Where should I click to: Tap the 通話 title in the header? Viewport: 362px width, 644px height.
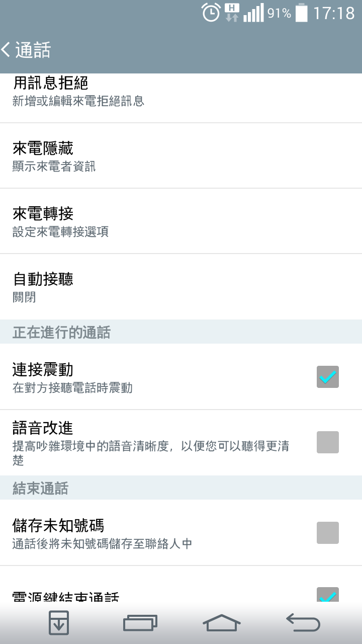pyautogui.click(x=33, y=50)
